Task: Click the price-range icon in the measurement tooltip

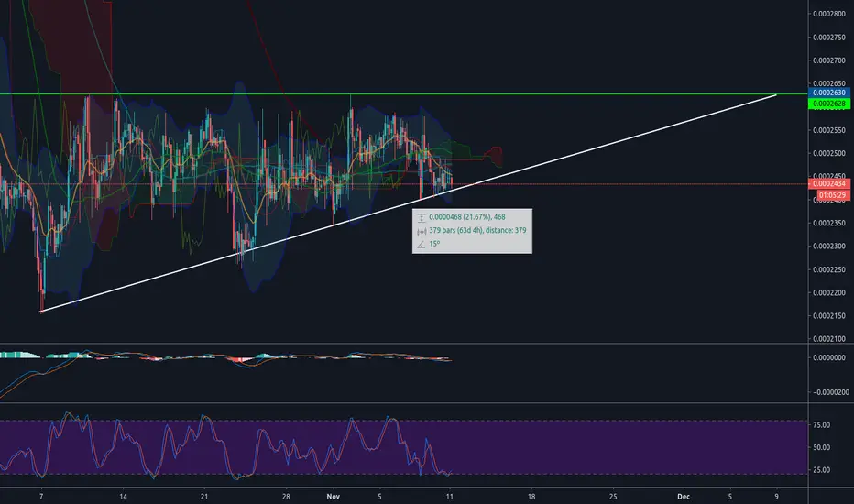Action: [421, 217]
